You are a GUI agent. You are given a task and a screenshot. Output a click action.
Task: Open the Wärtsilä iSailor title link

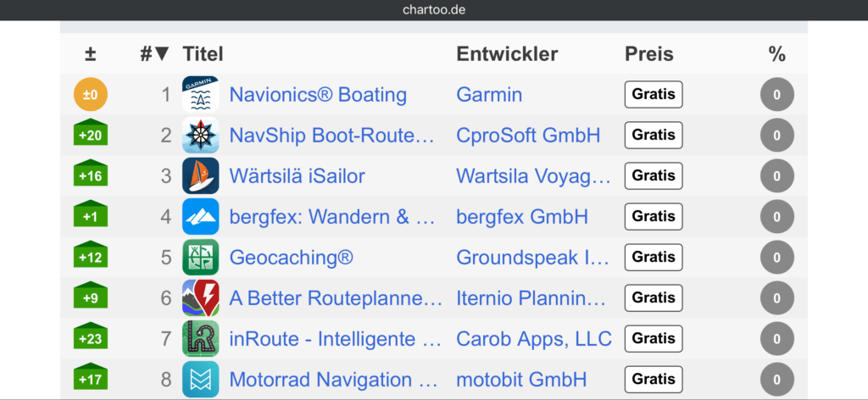[297, 175]
